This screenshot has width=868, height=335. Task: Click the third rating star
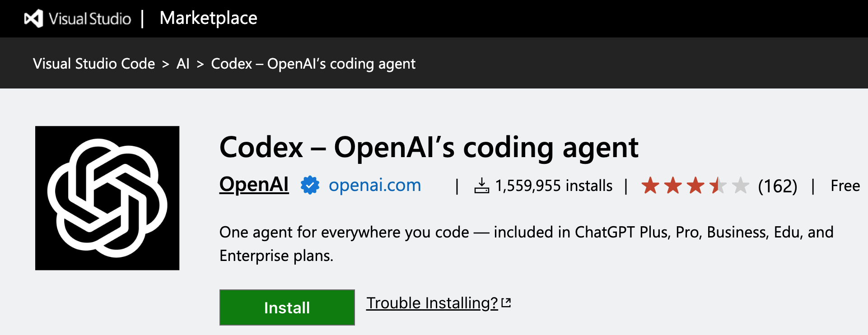(x=695, y=186)
